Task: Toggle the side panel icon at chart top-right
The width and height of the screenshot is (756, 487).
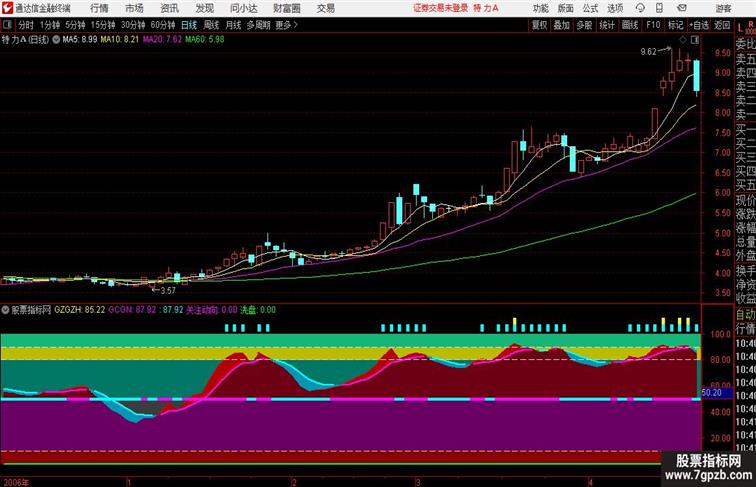Action: pos(695,40)
